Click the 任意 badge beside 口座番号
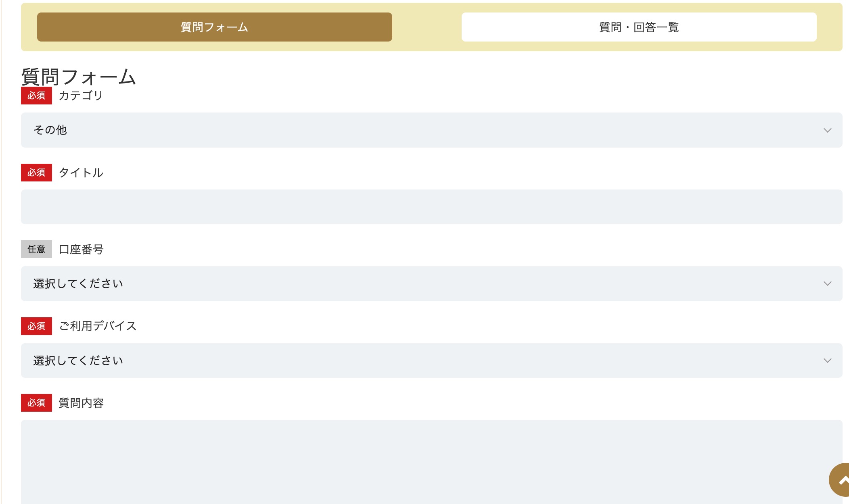 click(36, 249)
